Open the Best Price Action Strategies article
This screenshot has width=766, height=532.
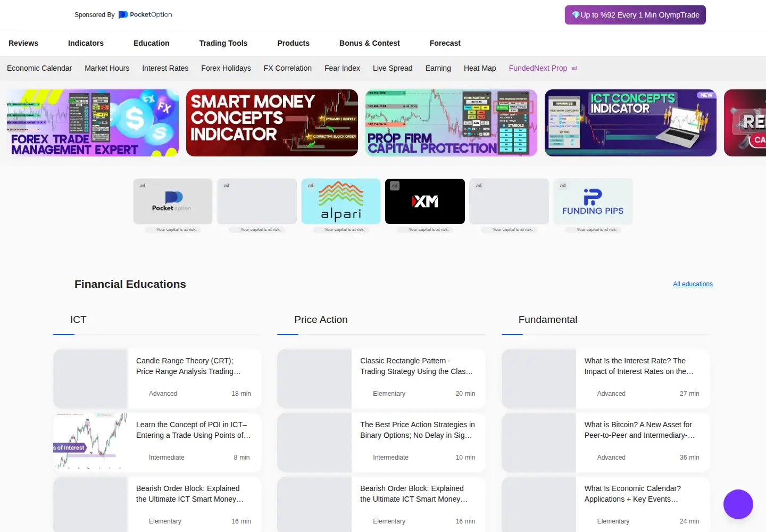pyautogui.click(x=381, y=443)
